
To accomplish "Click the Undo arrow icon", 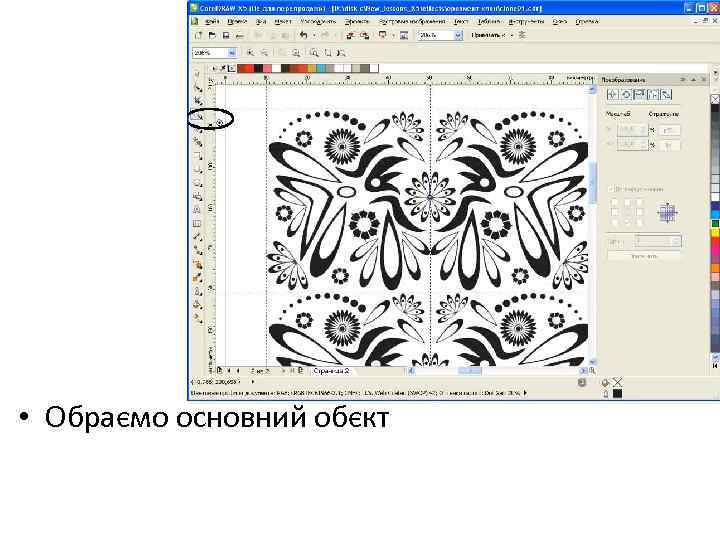I will pyautogui.click(x=303, y=35).
